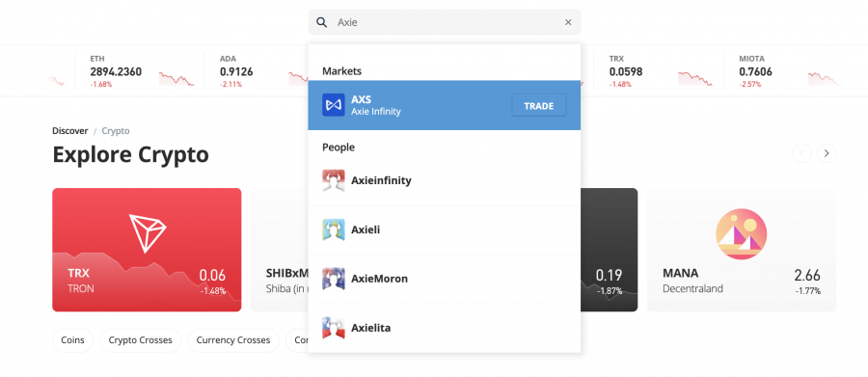Open the red TRX TRON card
Screen dimensions: 868x377
pos(147,250)
